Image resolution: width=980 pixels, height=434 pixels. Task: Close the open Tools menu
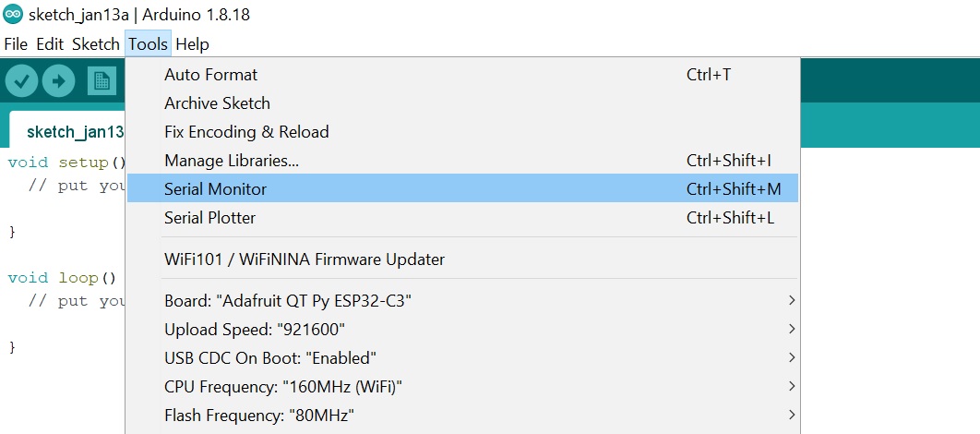coord(148,43)
